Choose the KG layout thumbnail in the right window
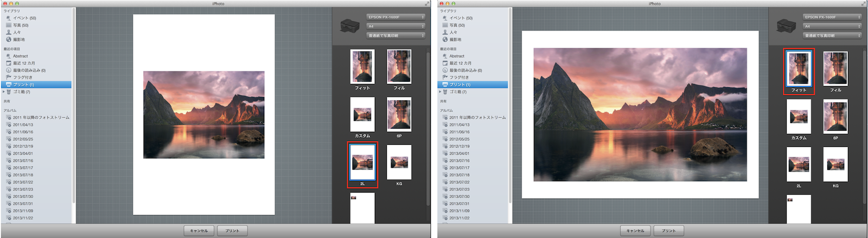Viewport: 868px width, 238px height. click(835, 164)
